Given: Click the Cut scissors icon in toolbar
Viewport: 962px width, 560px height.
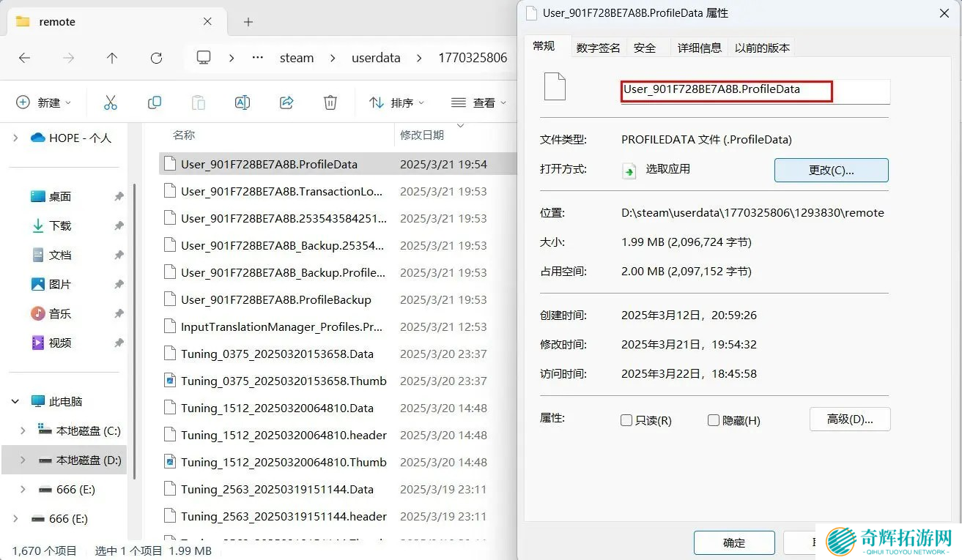Looking at the screenshot, I should [111, 102].
